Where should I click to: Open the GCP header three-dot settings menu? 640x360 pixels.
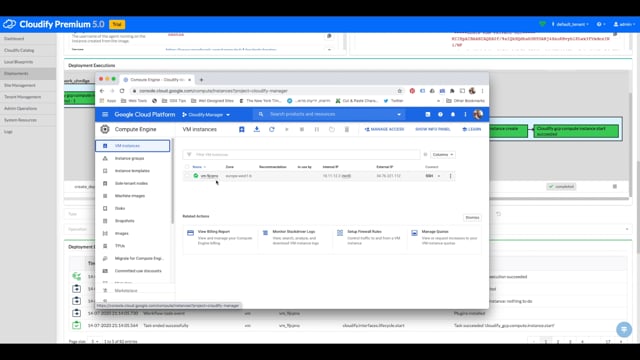(465, 115)
